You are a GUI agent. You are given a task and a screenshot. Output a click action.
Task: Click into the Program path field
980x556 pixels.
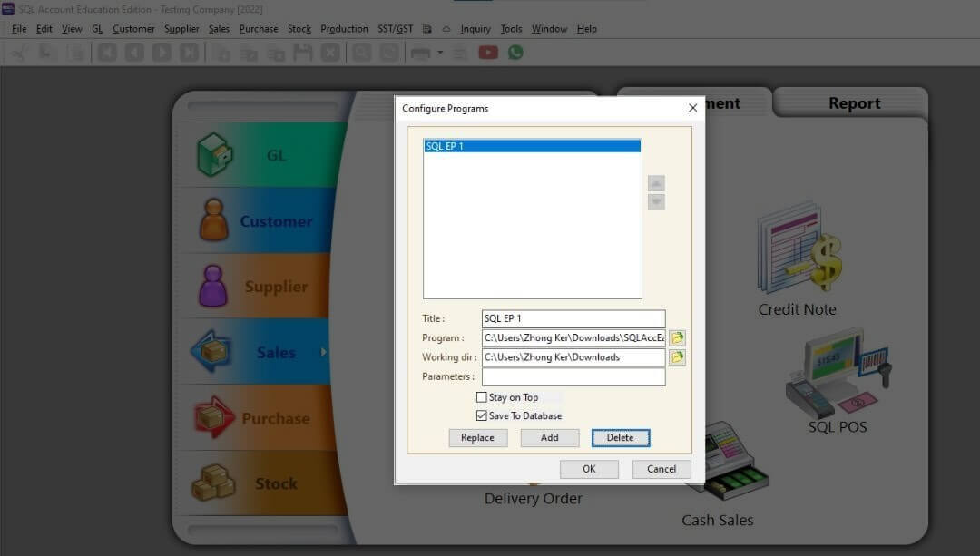click(573, 338)
